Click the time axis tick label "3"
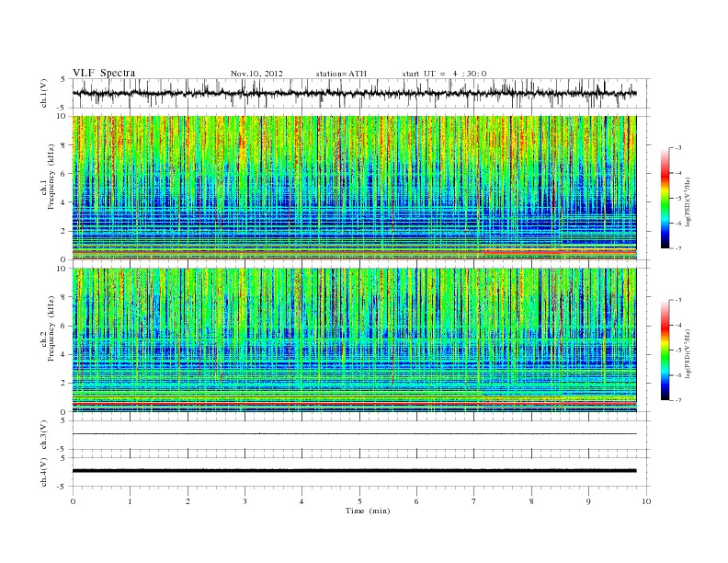728x563 pixels. coord(245,501)
